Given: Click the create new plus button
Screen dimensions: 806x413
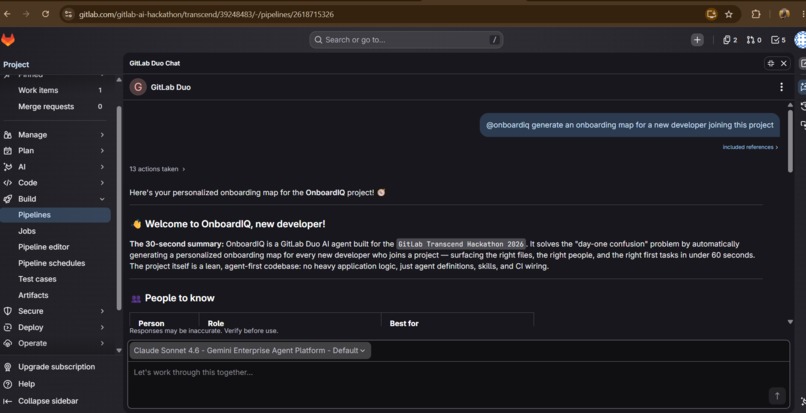Looking at the screenshot, I should coord(697,40).
